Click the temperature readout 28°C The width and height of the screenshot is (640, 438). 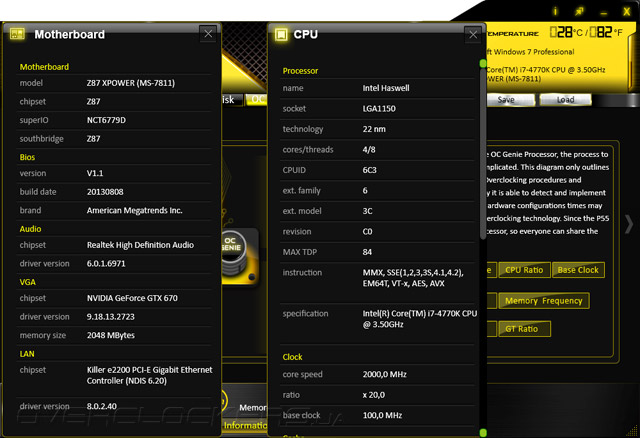tap(567, 32)
